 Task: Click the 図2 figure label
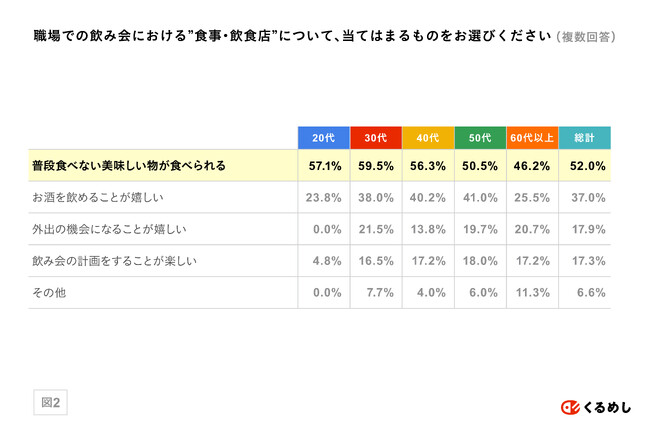50,402
